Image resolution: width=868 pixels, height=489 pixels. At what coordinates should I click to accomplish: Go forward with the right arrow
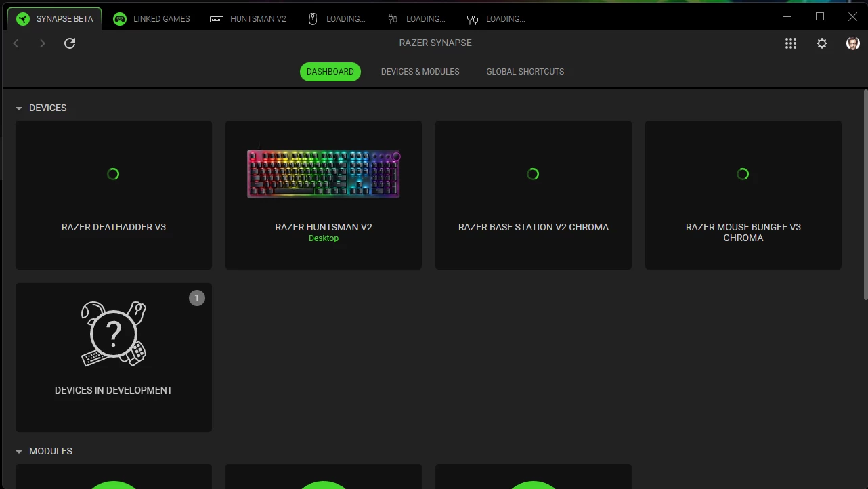click(x=43, y=43)
